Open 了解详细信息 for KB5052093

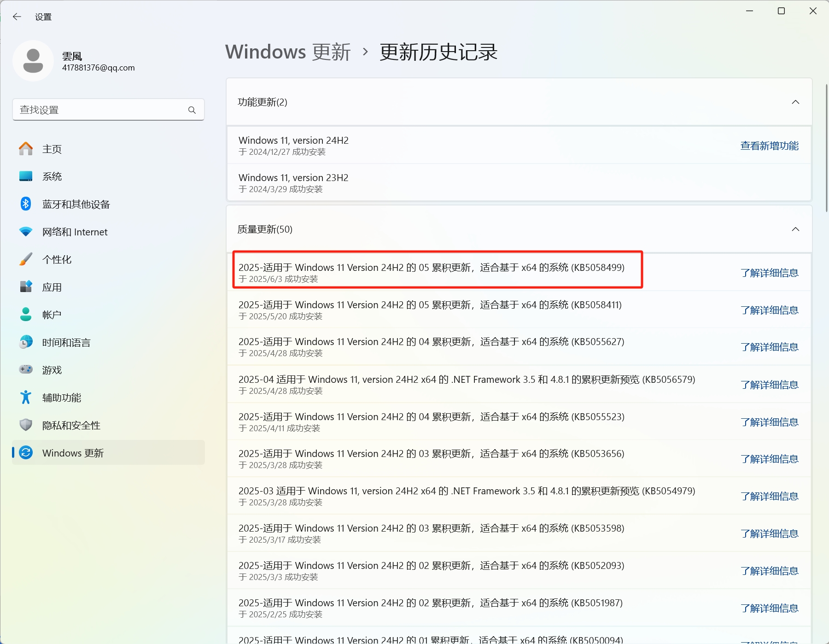pyautogui.click(x=769, y=571)
